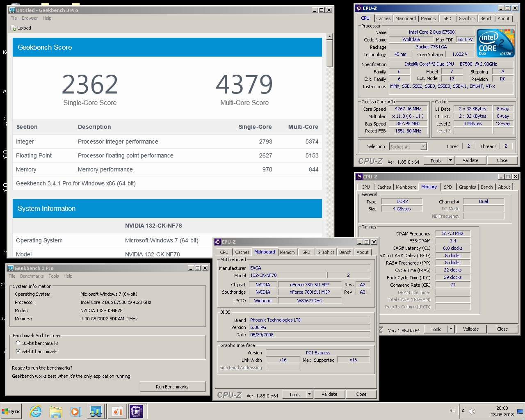The image size is (525, 420).
Task: Click the RU language indicator
Action: click(x=452, y=411)
